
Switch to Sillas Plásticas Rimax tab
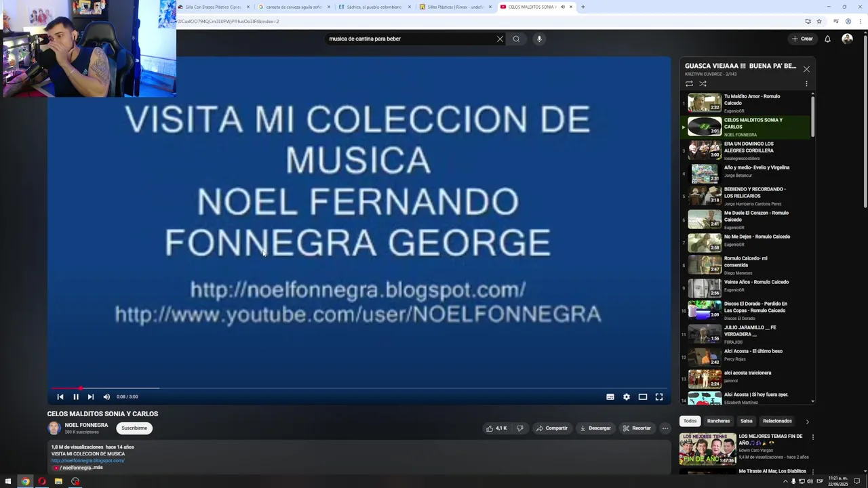[x=456, y=7]
